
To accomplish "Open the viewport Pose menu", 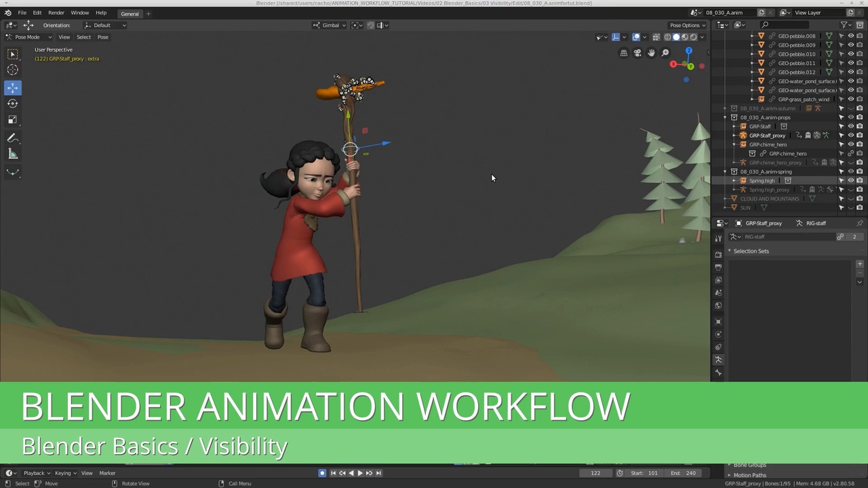I will 102,37.
